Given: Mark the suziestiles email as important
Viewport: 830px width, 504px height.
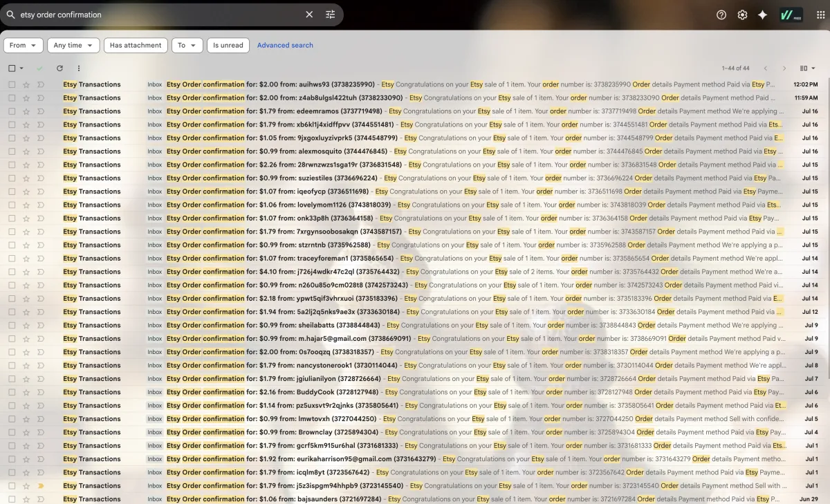Looking at the screenshot, I should click(x=40, y=178).
